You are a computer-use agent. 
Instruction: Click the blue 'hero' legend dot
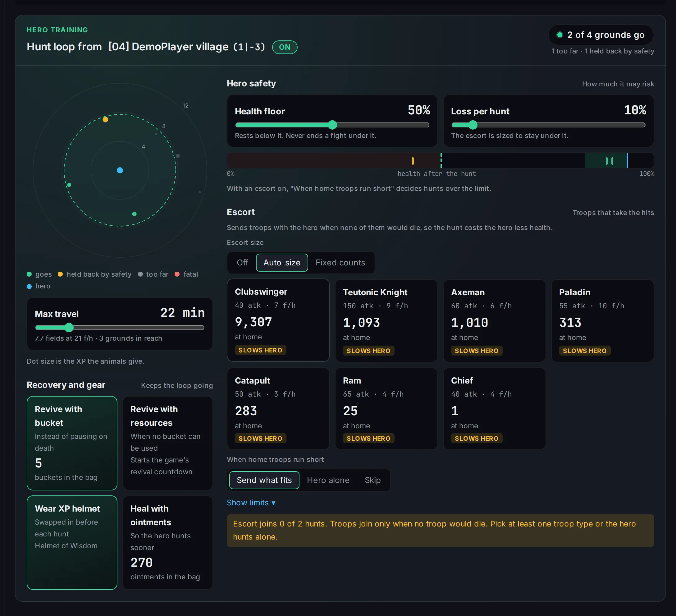[x=29, y=286]
